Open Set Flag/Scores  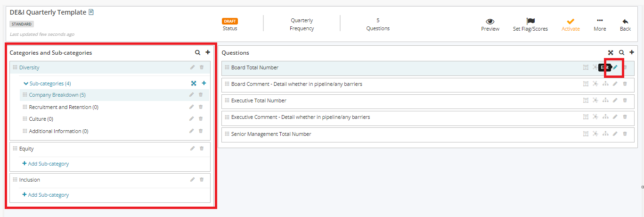pyautogui.click(x=530, y=22)
